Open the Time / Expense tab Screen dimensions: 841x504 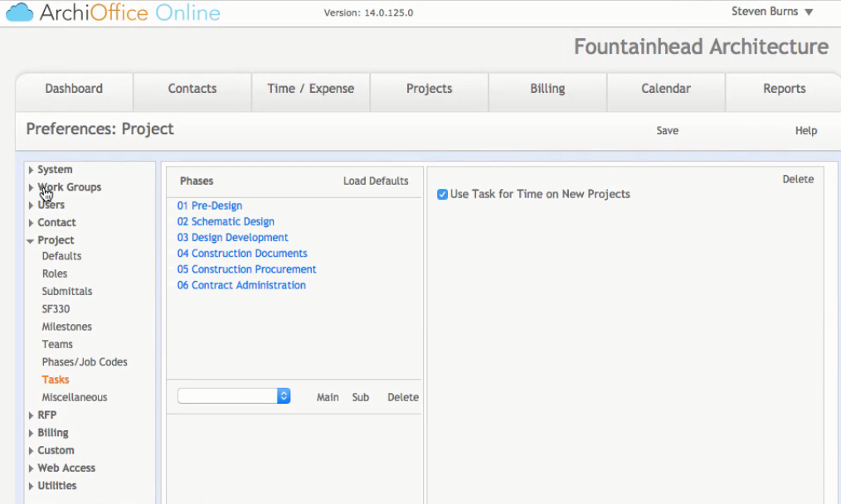pos(310,89)
